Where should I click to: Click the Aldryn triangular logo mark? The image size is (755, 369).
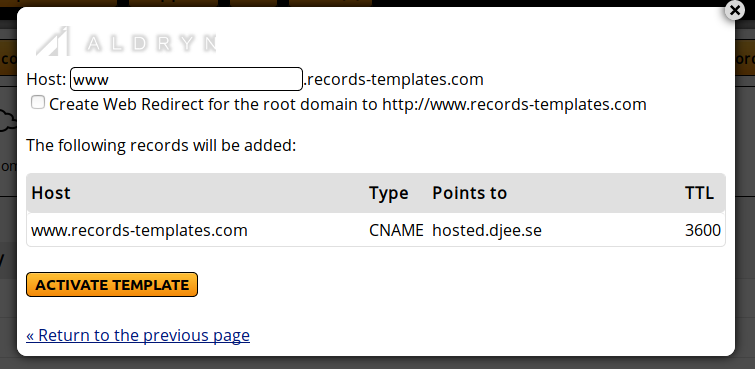tap(53, 41)
